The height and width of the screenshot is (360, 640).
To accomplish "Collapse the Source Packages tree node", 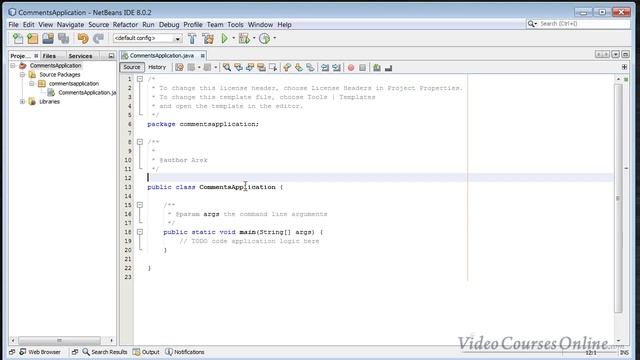I will 22,75.
